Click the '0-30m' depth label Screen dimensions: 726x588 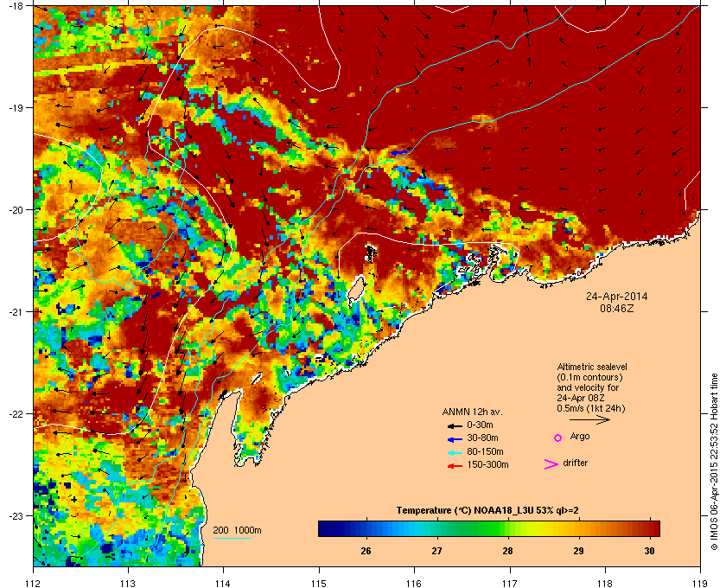[x=480, y=425]
